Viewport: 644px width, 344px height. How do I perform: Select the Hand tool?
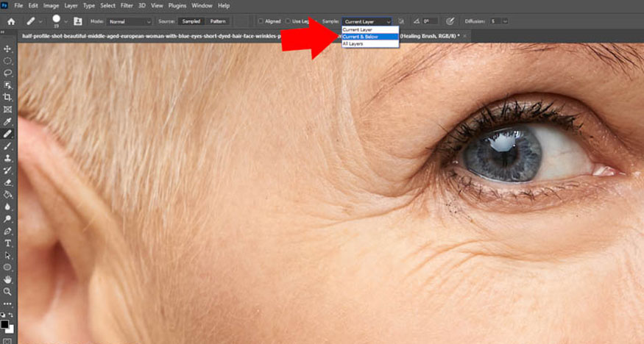(7, 279)
